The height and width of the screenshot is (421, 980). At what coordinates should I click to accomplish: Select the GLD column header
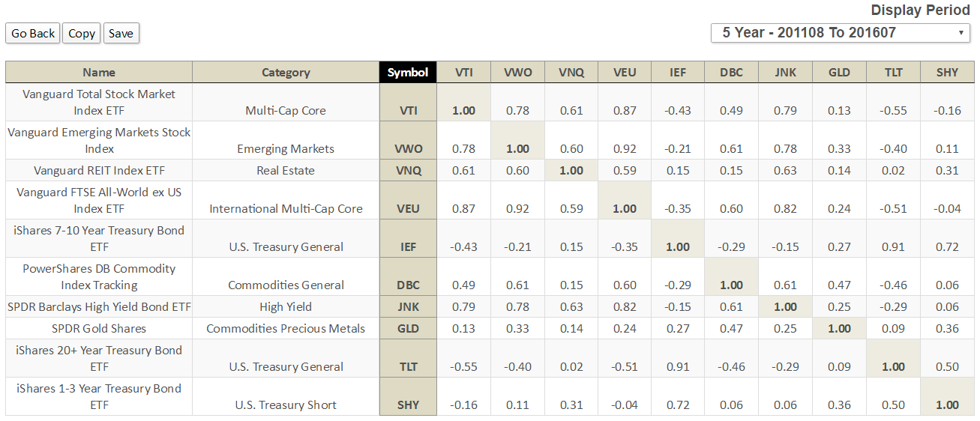click(839, 73)
